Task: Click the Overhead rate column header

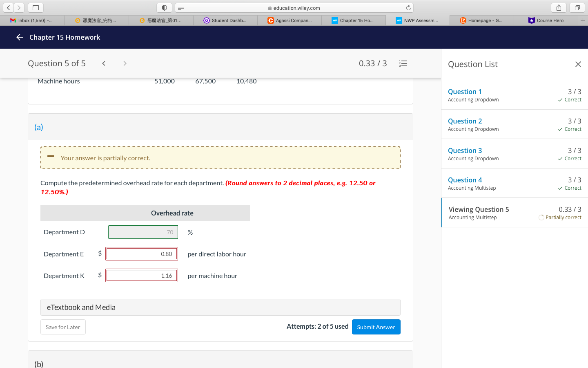Action: point(172,213)
